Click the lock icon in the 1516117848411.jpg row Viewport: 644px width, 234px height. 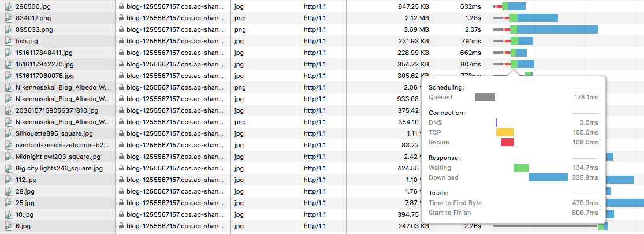(x=121, y=53)
